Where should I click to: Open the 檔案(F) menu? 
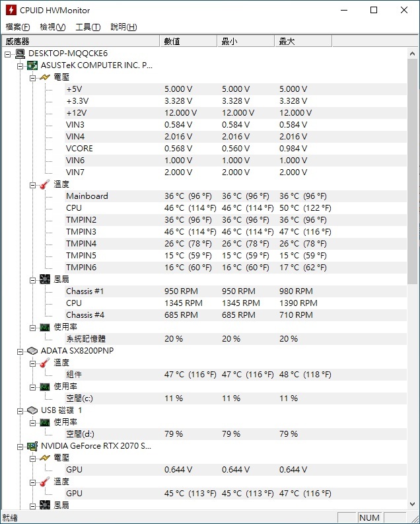(x=18, y=27)
